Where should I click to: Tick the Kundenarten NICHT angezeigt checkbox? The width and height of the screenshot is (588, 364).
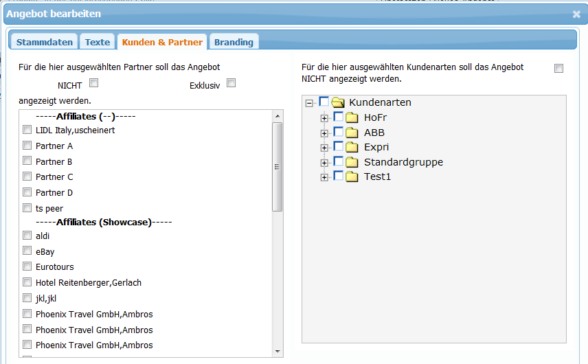[559, 68]
